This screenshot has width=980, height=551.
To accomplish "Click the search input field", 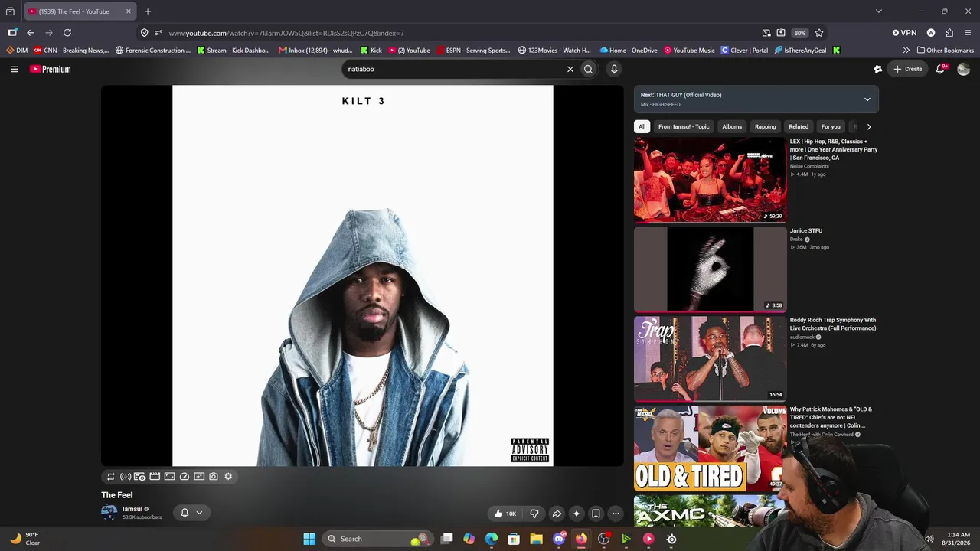I will coord(454,69).
